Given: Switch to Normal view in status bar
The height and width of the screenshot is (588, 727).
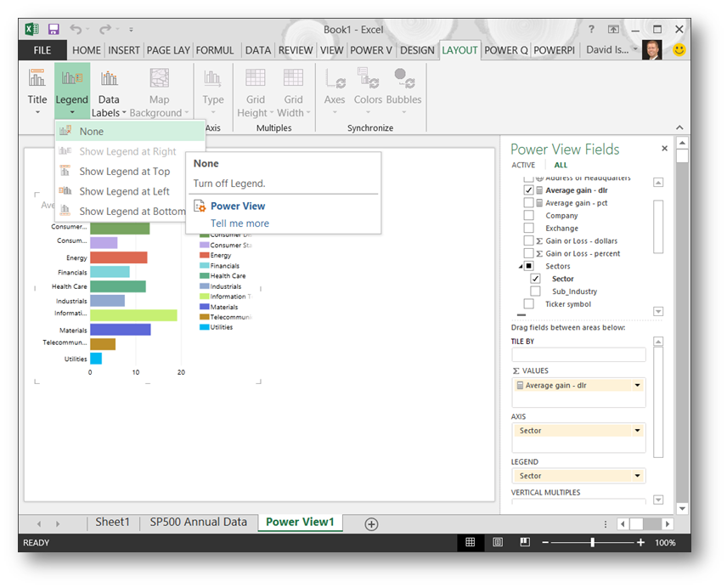Looking at the screenshot, I should click(x=471, y=543).
